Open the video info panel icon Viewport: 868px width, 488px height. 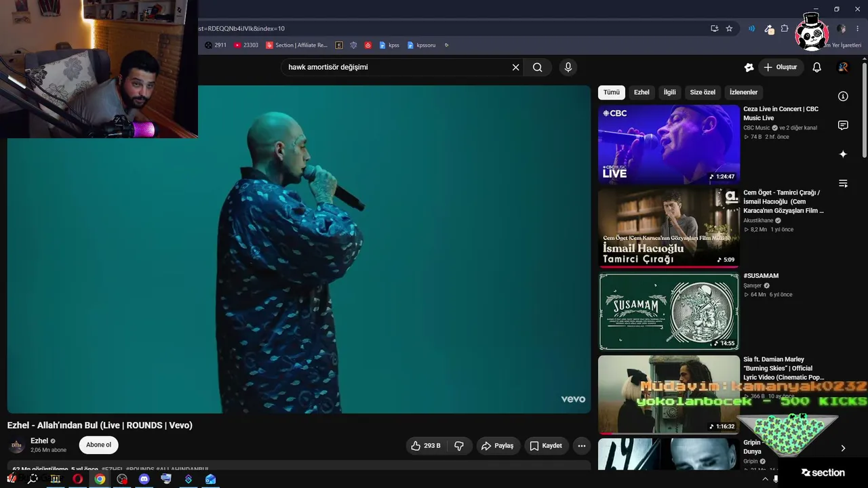tap(843, 96)
